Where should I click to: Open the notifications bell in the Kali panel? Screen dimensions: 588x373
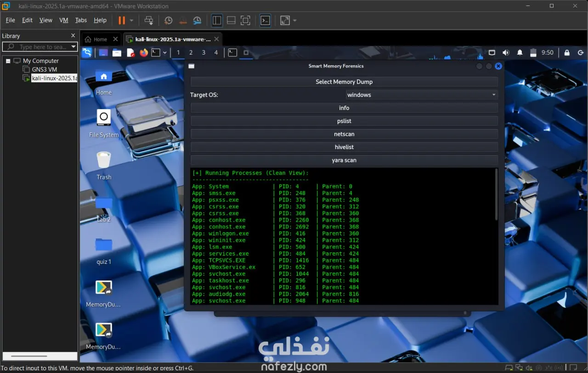[520, 53]
